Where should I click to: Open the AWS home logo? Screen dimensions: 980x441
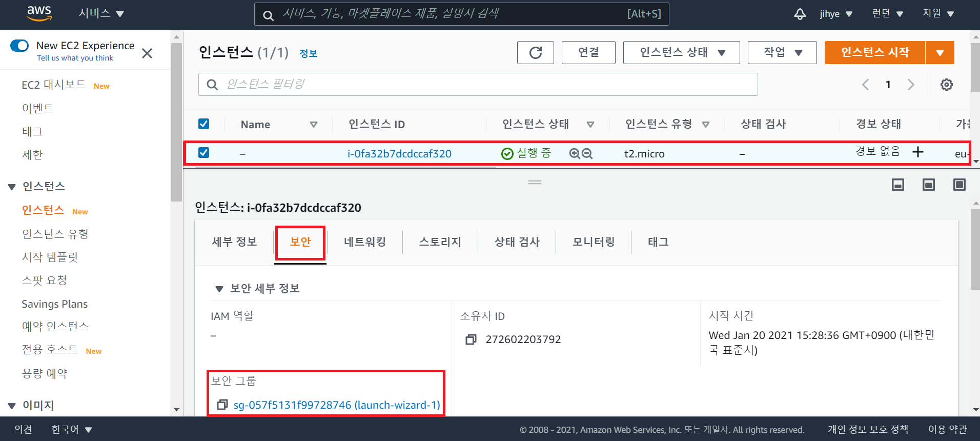point(39,14)
